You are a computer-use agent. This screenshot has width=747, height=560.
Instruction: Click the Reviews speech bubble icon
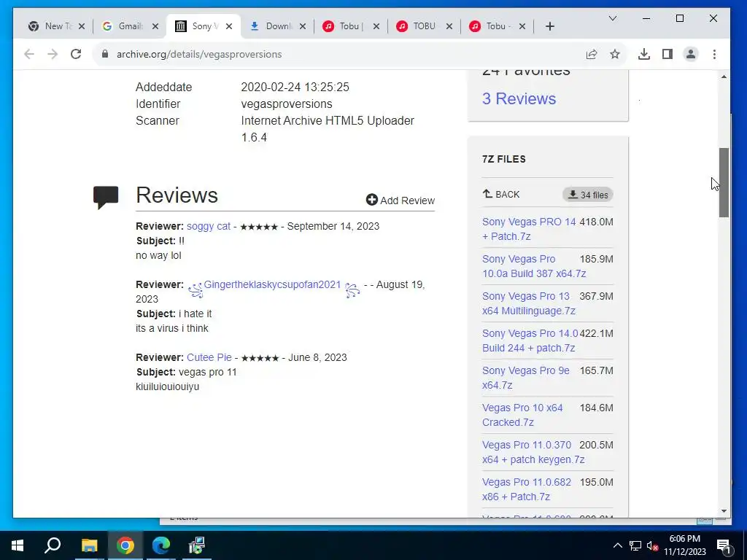pyautogui.click(x=106, y=197)
